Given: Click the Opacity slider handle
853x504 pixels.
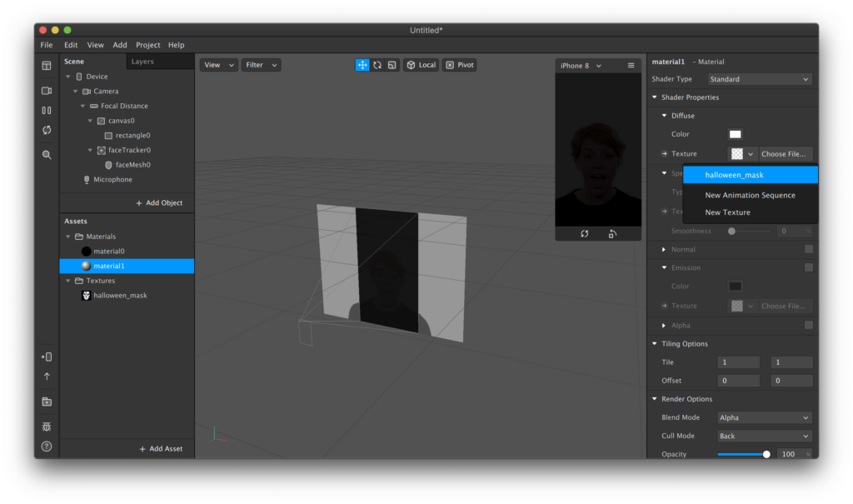Looking at the screenshot, I should (x=766, y=455).
